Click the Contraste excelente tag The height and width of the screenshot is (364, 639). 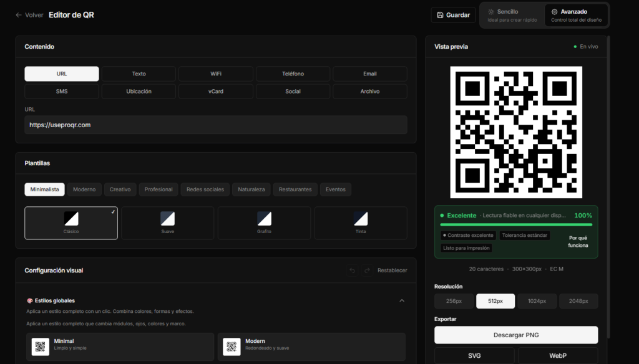(468, 236)
